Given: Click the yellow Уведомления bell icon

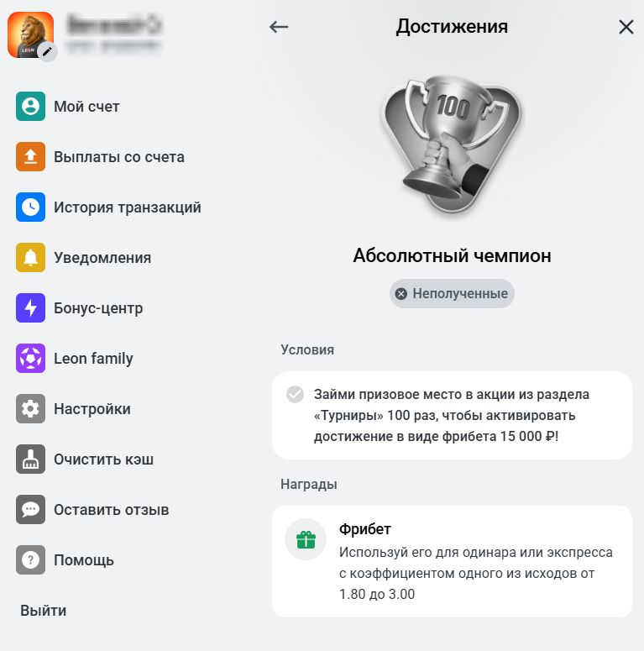Looking at the screenshot, I should pos(30,257).
